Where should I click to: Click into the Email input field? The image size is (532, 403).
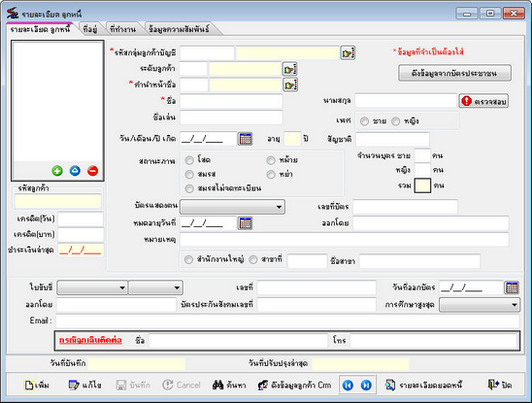pos(287,320)
